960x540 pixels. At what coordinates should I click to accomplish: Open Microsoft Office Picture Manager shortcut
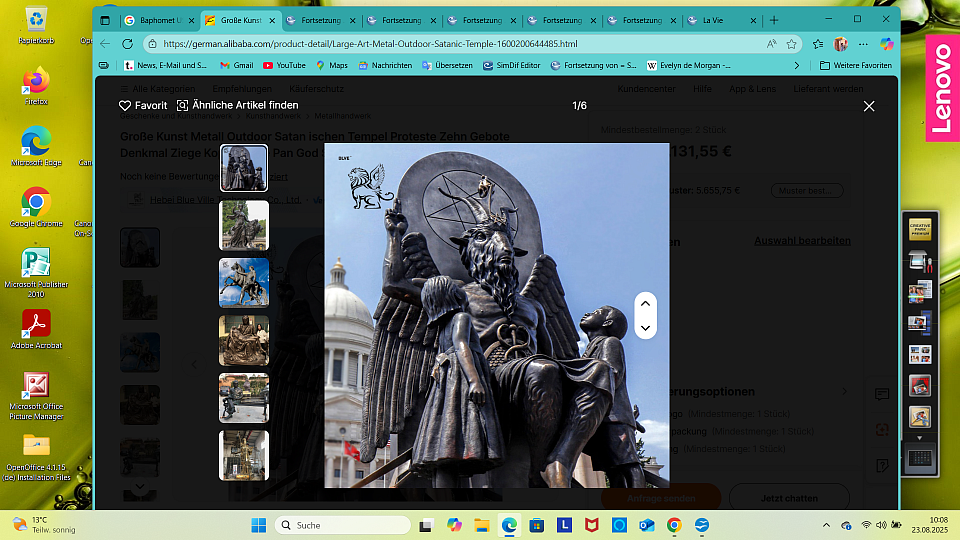pyautogui.click(x=36, y=396)
